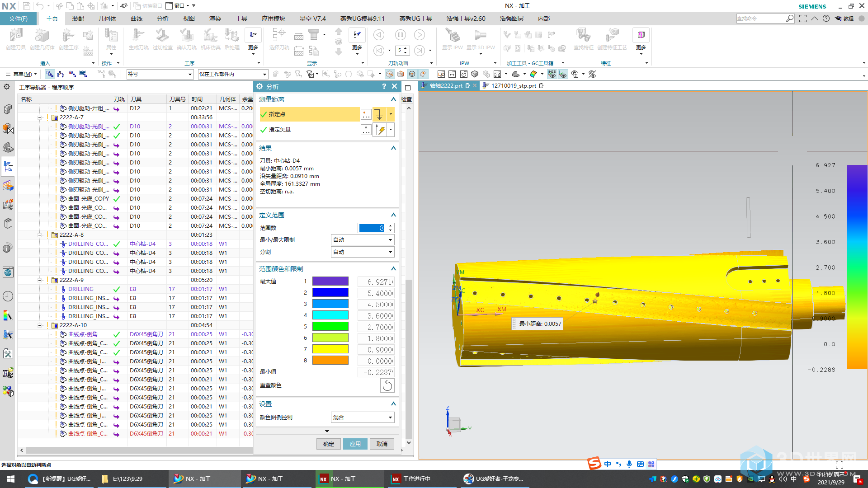Click the vector dialog icon beside 指定矢量
The image size is (868, 488).
pos(366,130)
